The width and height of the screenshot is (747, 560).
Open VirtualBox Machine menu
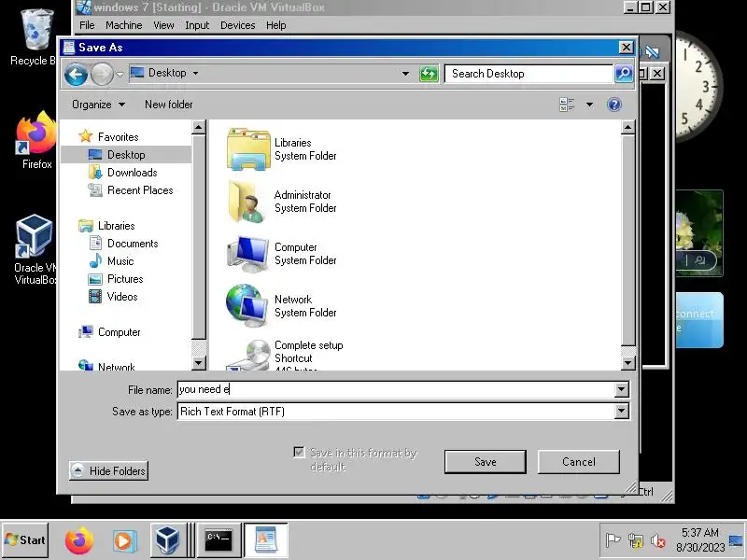(124, 25)
